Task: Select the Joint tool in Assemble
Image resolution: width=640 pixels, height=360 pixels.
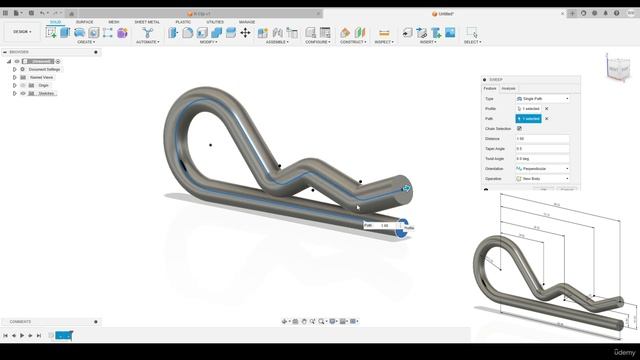Action: click(278, 33)
